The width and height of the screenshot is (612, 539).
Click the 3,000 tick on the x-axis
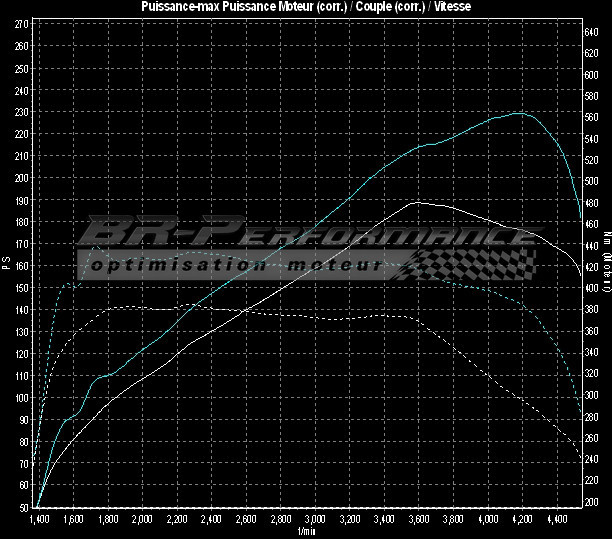pos(314,521)
